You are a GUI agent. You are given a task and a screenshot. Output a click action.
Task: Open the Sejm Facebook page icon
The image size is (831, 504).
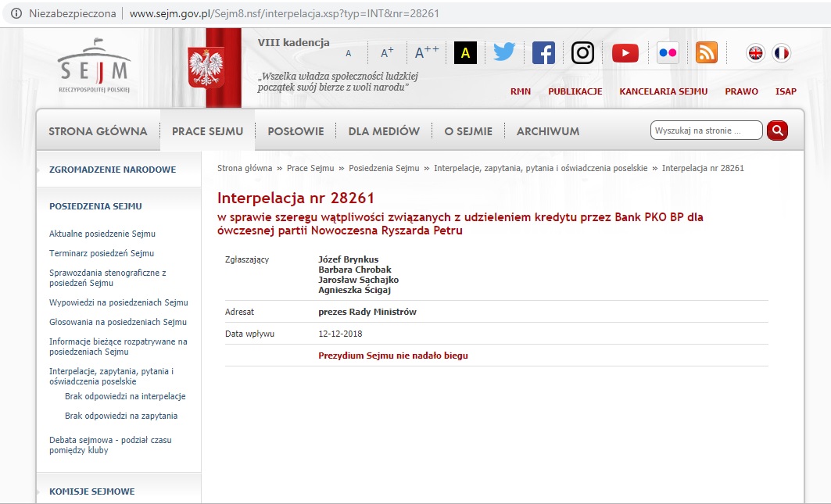coord(543,52)
